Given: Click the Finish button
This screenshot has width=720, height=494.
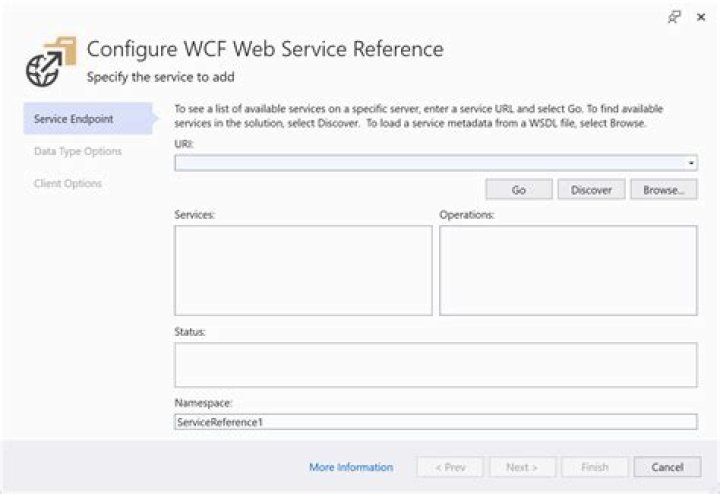Looking at the screenshot, I should (x=595, y=467).
